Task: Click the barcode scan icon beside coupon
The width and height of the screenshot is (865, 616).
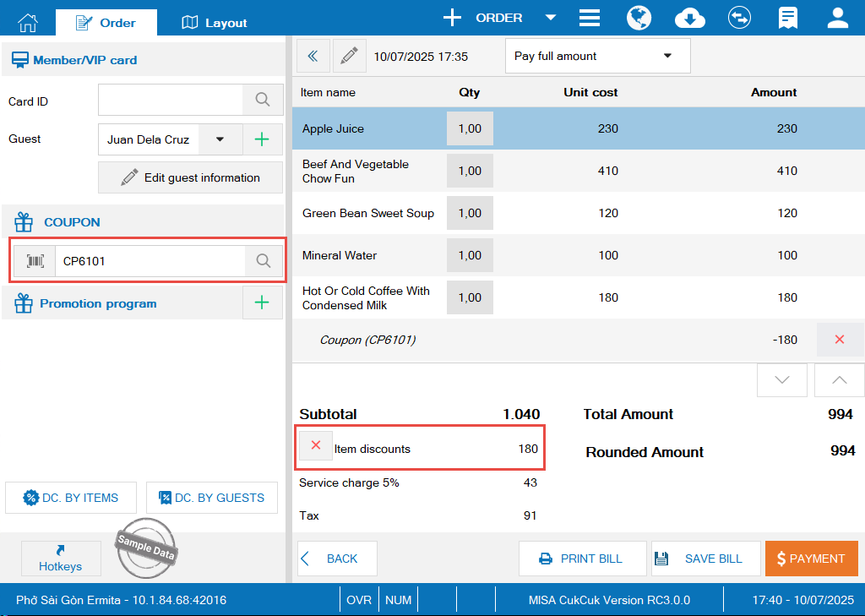Action: pyautogui.click(x=35, y=261)
